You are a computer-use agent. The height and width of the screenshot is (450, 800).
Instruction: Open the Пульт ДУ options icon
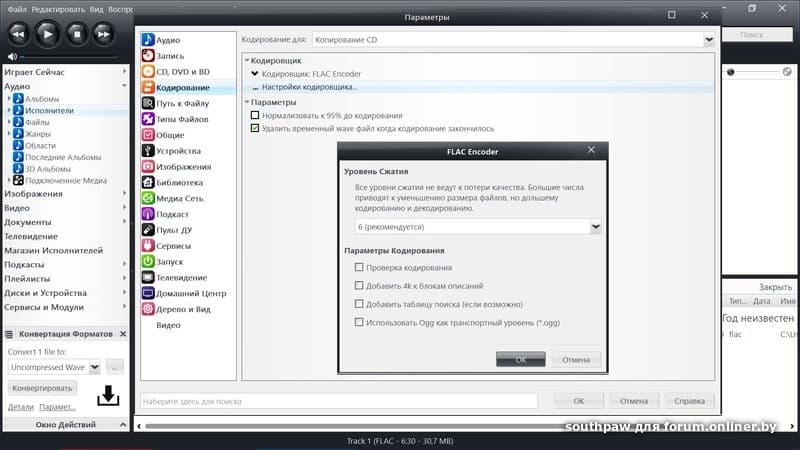pyautogui.click(x=148, y=229)
